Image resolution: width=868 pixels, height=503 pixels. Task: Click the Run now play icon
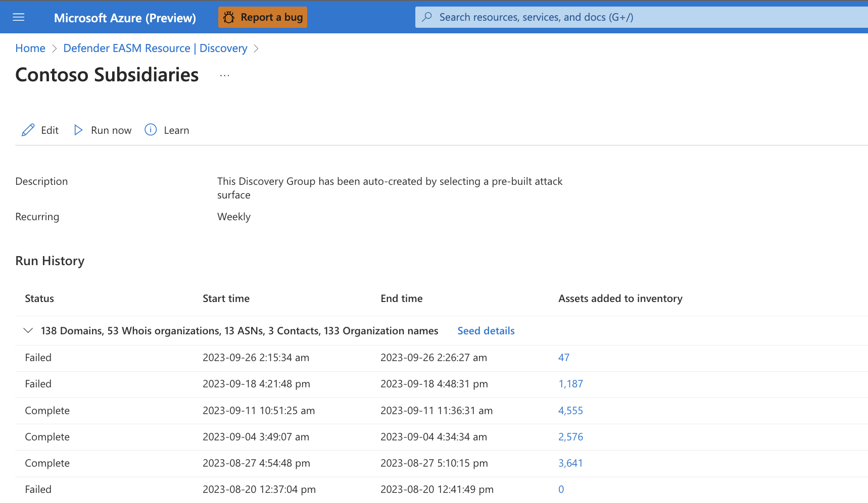[x=78, y=130]
